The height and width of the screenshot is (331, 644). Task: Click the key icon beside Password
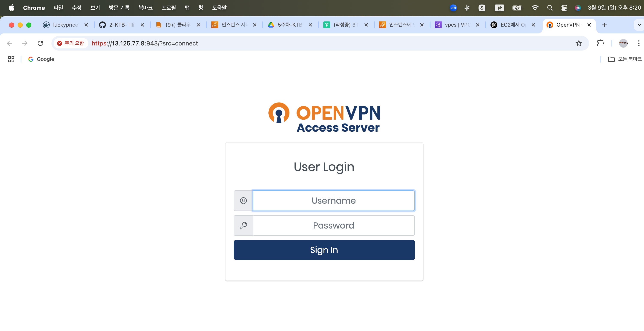coord(243,226)
